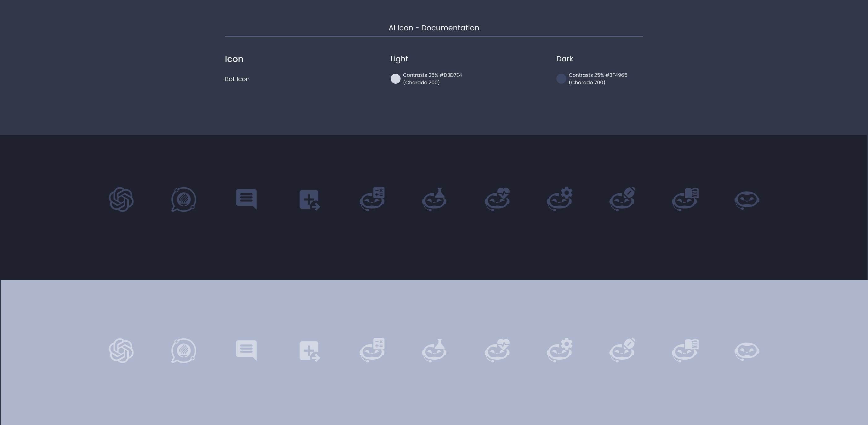Select the bot with flask icon in the light row

434,350
